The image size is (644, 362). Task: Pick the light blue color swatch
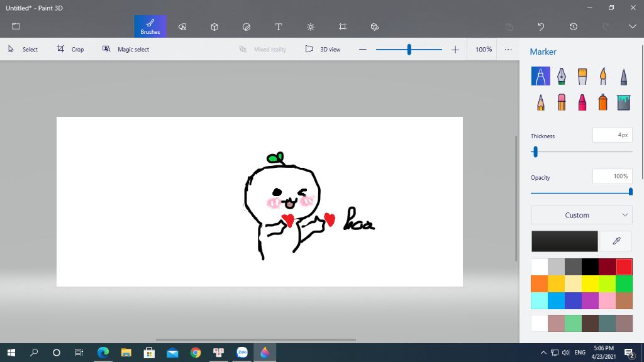[556, 301]
